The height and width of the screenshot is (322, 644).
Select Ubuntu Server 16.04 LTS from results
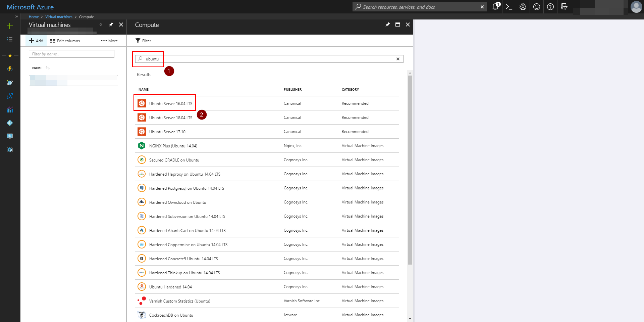[x=171, y=103]
